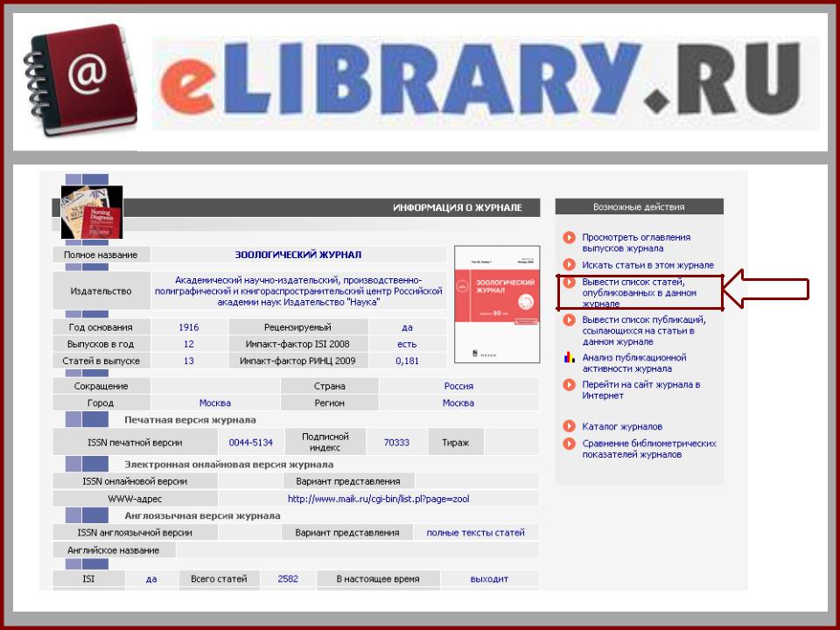
Task: Click the выходит status value
Action: (x=489, y=579)
